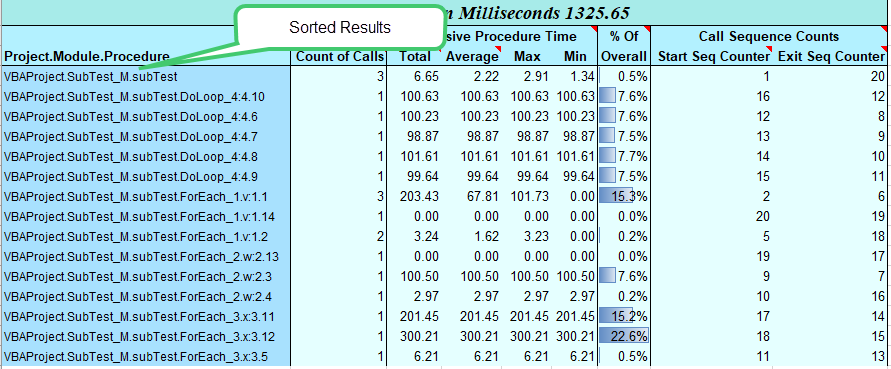Click the Sorted Results callout box

(340, 28)
